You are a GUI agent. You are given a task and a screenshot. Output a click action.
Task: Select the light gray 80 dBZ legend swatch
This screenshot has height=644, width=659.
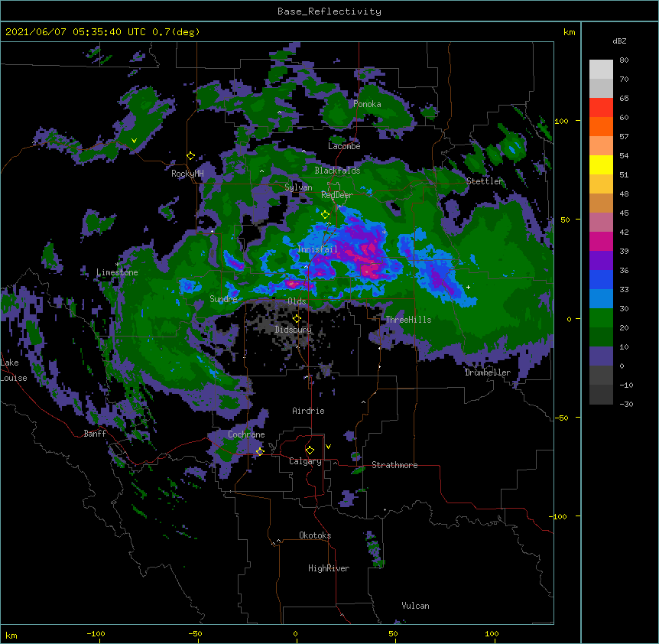601,70
